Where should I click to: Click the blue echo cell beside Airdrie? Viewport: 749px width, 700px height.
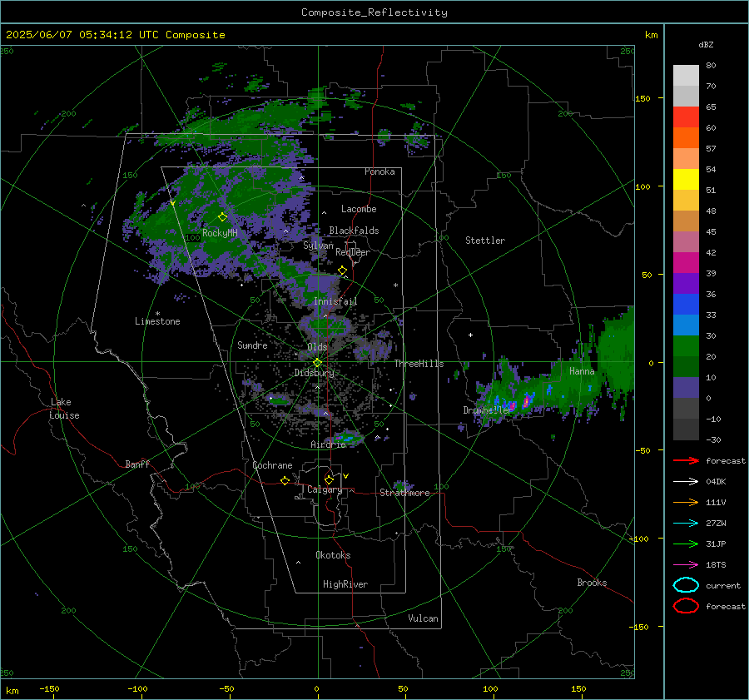[x=348, y=438]
